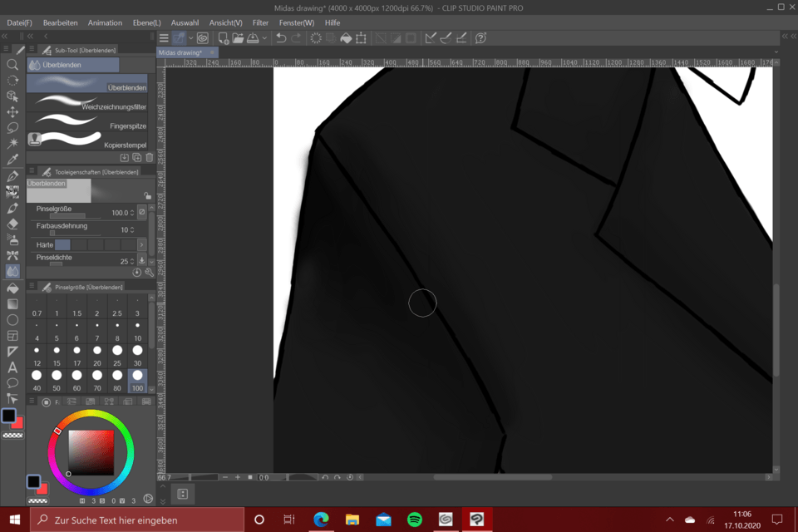Choose the Lasso selection tool
The height and width of the screenshot is (532, 798).
coord(12,128)
